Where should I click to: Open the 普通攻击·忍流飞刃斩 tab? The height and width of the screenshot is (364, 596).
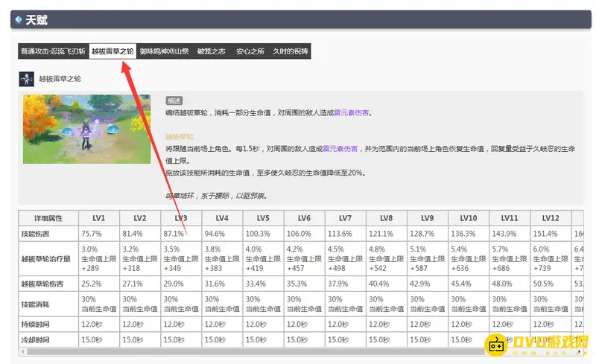coord(52,51)
